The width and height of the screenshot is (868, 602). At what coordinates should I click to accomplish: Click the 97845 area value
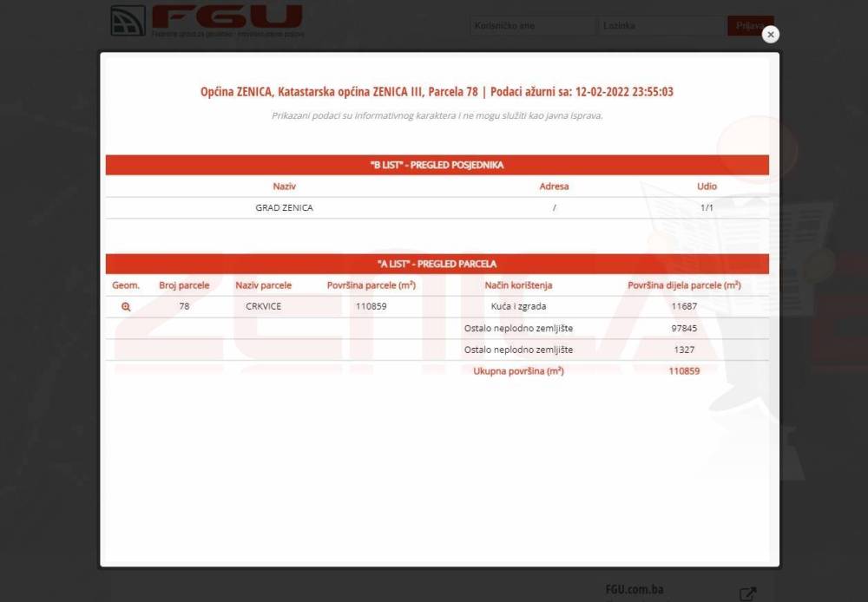point(684,329)
